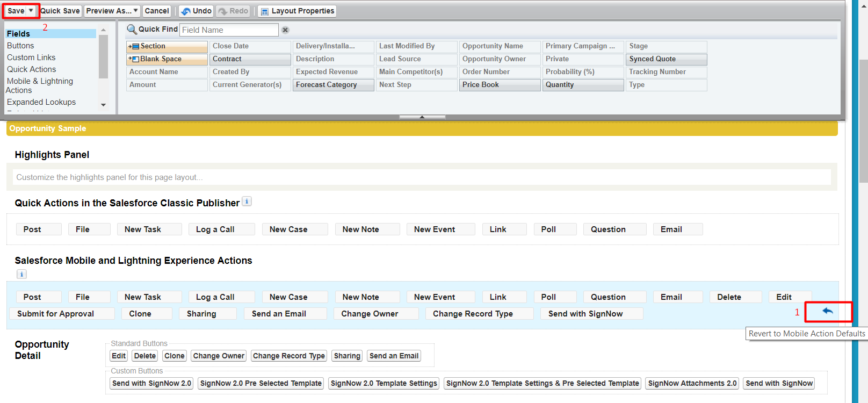Select Clone in Lightning actions row
The width and height of the screenshot is (868, 403).
point(147,314)
